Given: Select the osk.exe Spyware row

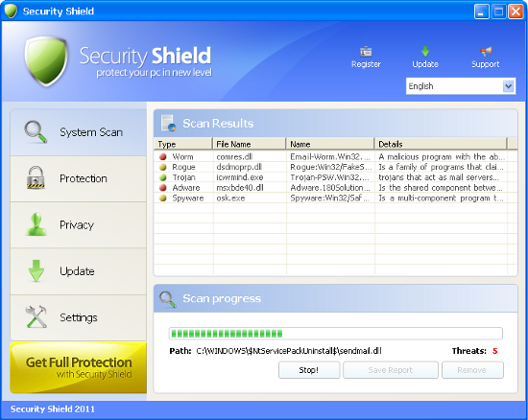Looking at the screenshot, I should tap(335, 198).
